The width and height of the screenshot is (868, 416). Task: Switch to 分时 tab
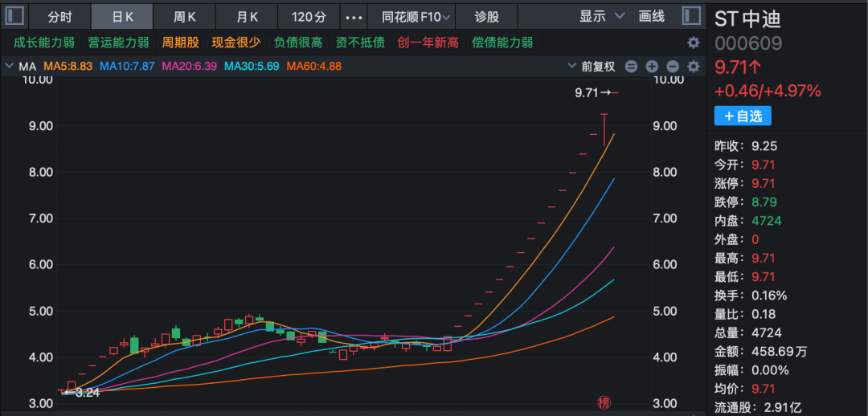click(x=59, y=17)
